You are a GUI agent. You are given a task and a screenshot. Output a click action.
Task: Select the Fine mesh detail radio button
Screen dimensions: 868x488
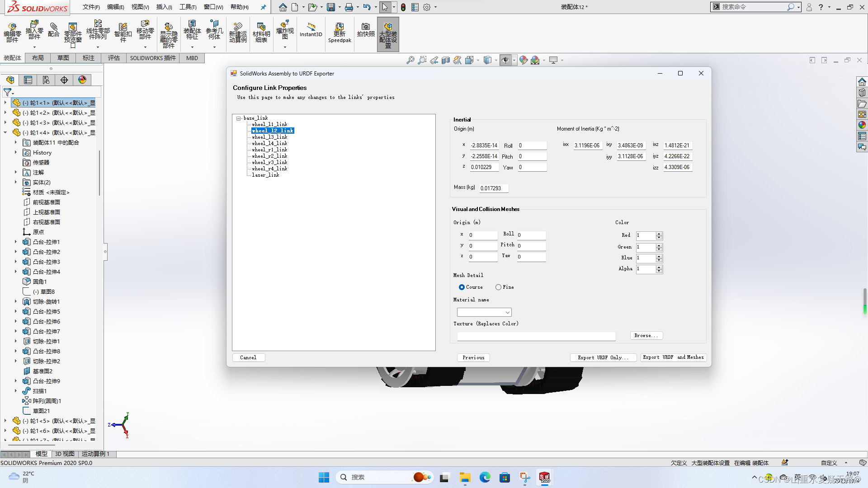[498, 287]
